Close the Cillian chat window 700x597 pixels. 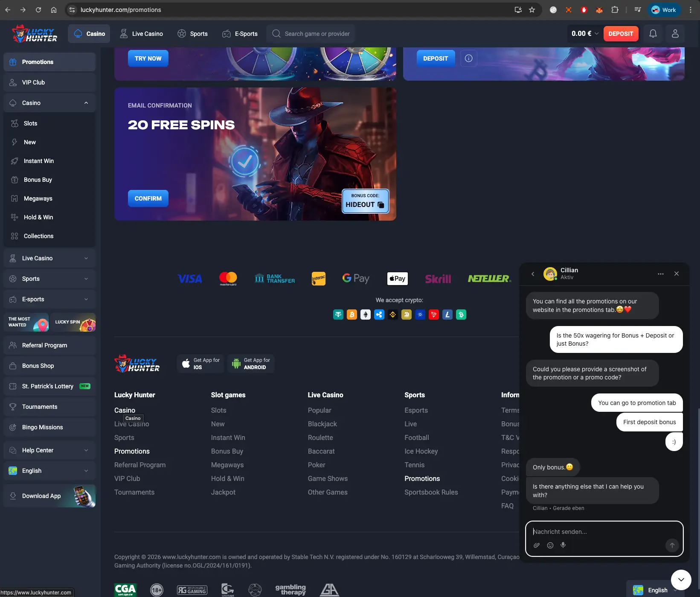(677, 274)
